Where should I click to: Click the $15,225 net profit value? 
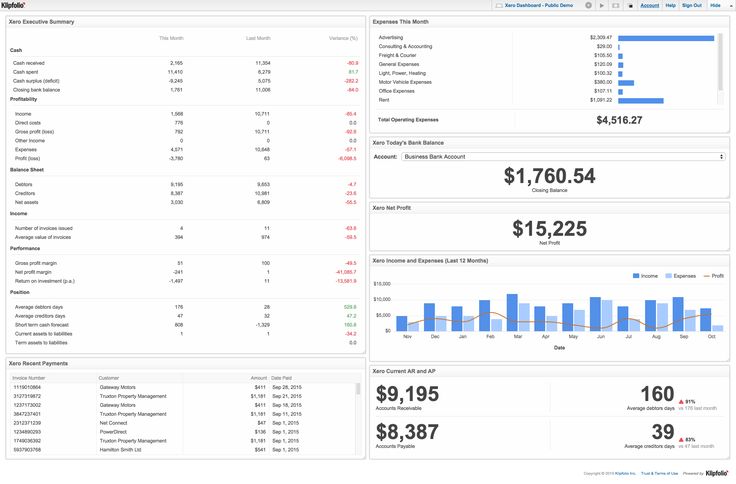point(550,229)
